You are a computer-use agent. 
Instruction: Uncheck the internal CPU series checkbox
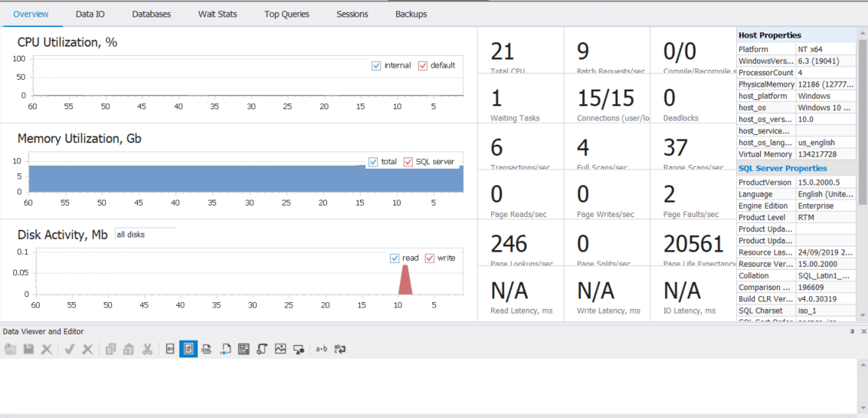[x=376, y=65]
